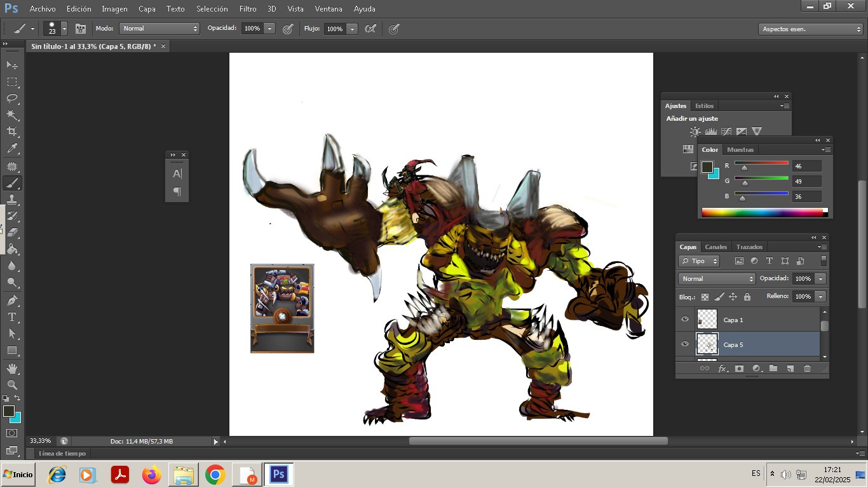Open Brush preset picker dropdown
868x488 pixels.
click(64, 29)
